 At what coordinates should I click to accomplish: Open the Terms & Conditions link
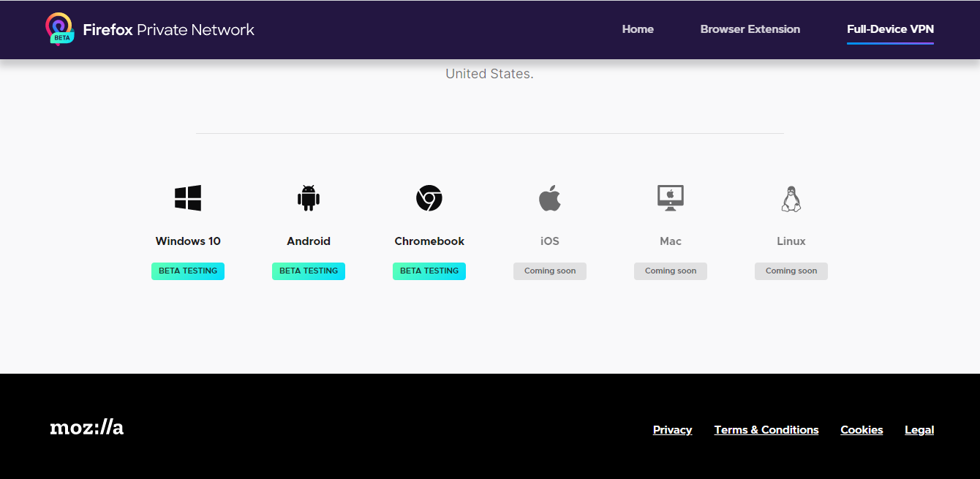[x=766, y=430]
